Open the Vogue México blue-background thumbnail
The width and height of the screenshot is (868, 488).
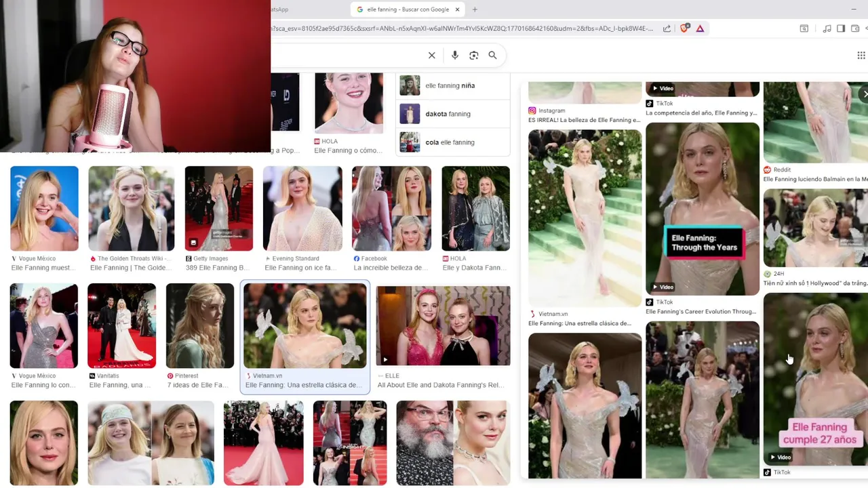[x=44, y=209]
